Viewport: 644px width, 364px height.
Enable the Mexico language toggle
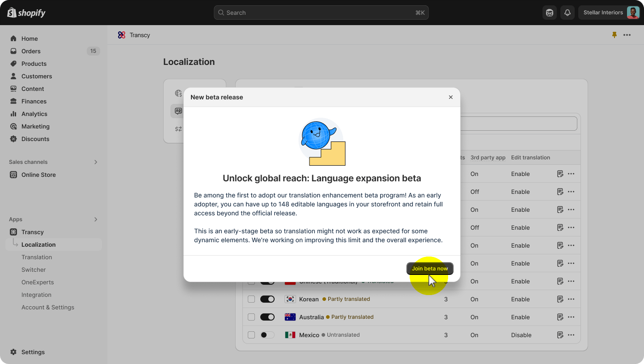pos(267,335)
